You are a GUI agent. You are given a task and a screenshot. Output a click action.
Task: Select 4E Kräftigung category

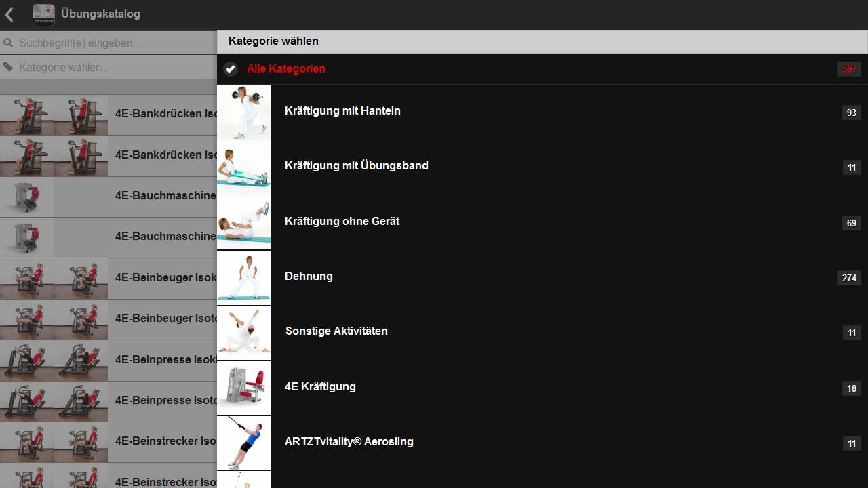[x=542, y=388]
